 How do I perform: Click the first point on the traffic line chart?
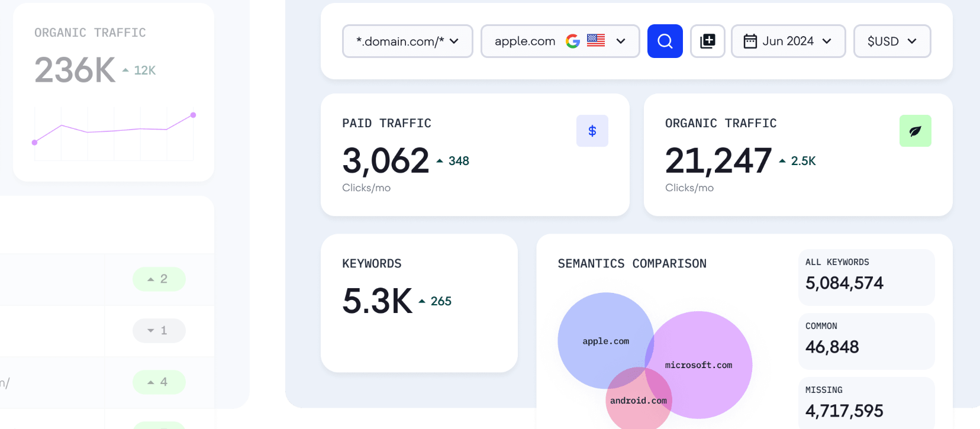coord(34,142)
